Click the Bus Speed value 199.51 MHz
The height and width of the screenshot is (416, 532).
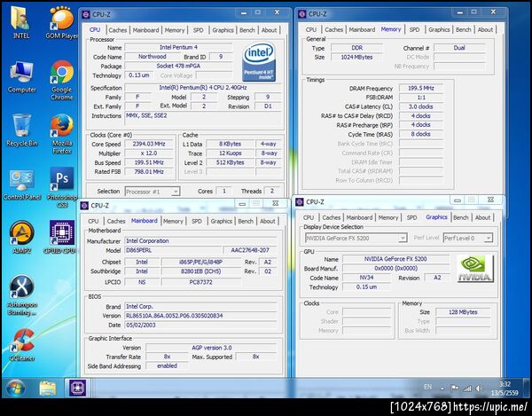click(x=149, y=162)
